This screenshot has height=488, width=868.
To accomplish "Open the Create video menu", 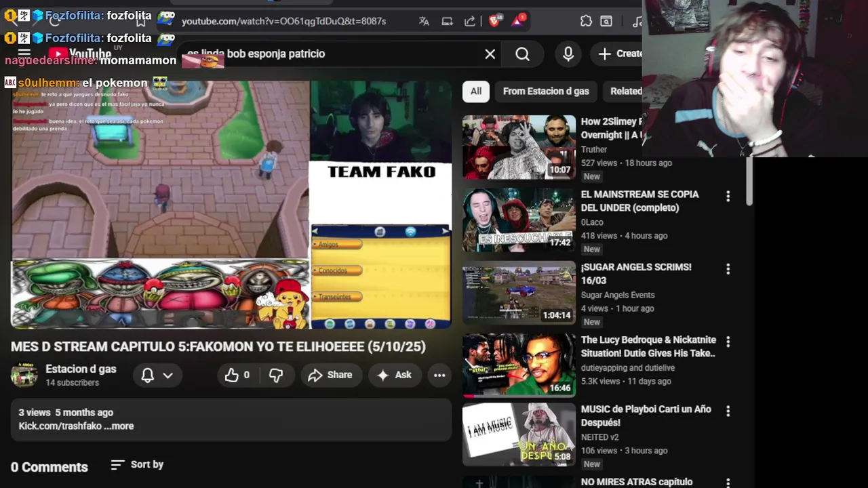I will tap(618, 54).
